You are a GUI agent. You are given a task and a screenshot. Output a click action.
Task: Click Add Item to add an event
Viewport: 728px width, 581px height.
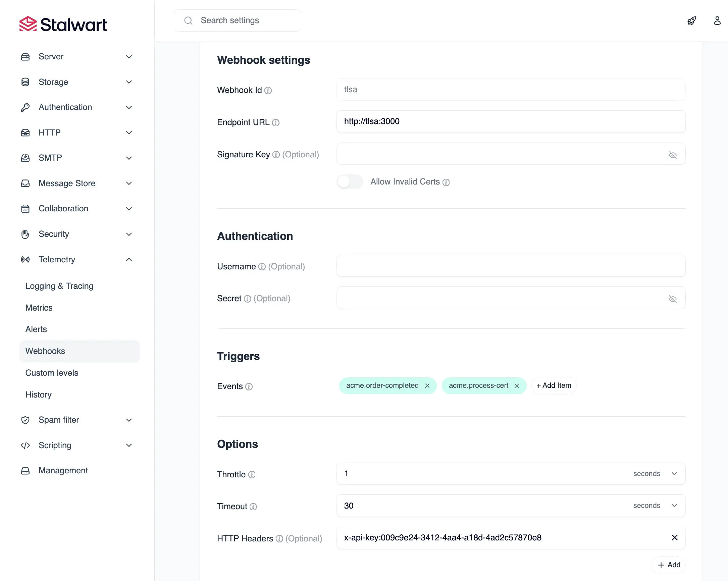(x=553, y=385)
